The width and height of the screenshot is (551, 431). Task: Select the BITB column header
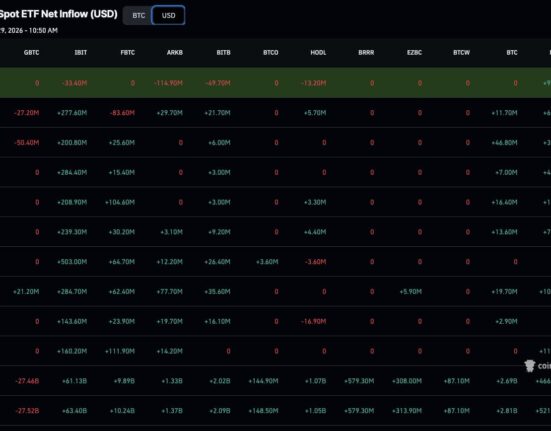point(223,52)
